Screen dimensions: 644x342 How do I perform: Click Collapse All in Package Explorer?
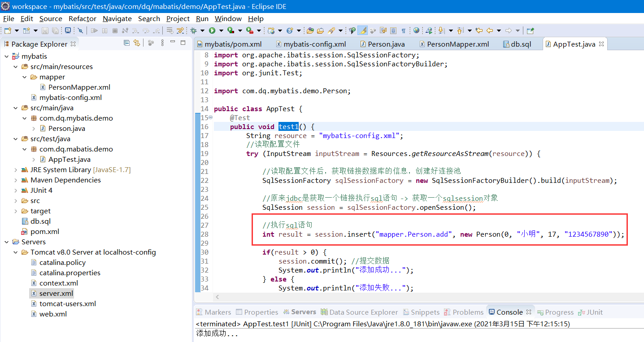(126, 43)
